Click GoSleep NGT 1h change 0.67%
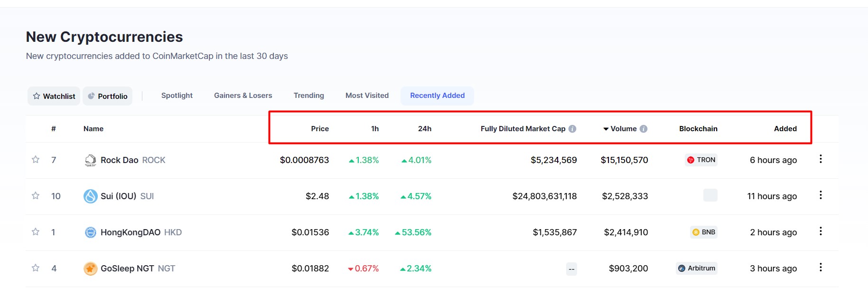 [x=363, y=269]
